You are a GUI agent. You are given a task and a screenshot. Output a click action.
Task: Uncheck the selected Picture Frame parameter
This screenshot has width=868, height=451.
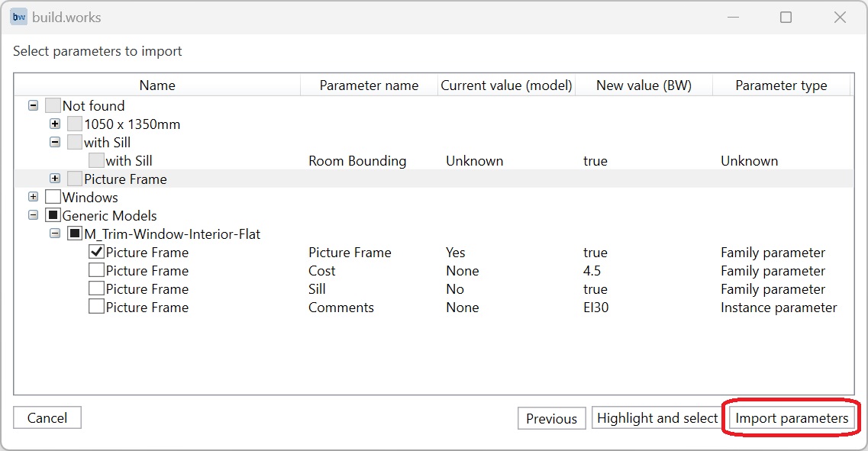coord(95,252)
